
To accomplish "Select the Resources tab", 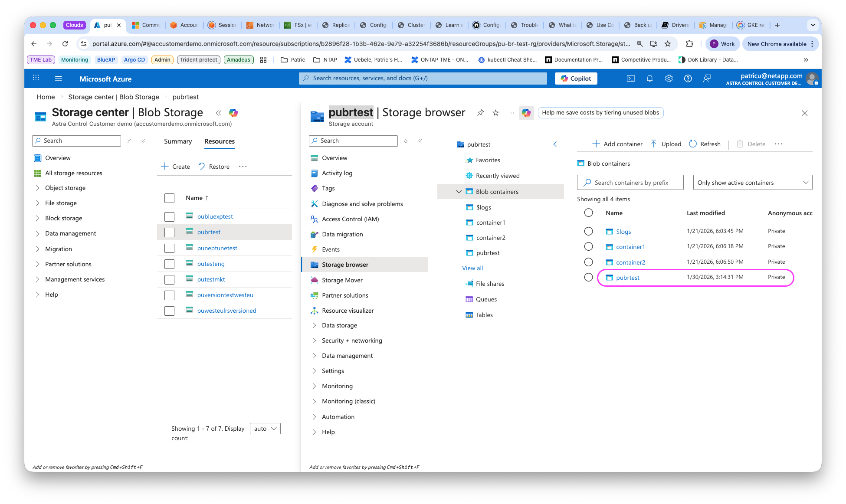I will (x=220, y=141).
